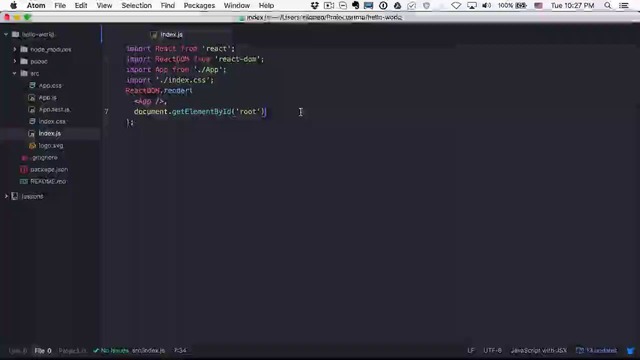Open index.css in the tree
Viewport: 640px width, 360px height.
tap(52, 121)
